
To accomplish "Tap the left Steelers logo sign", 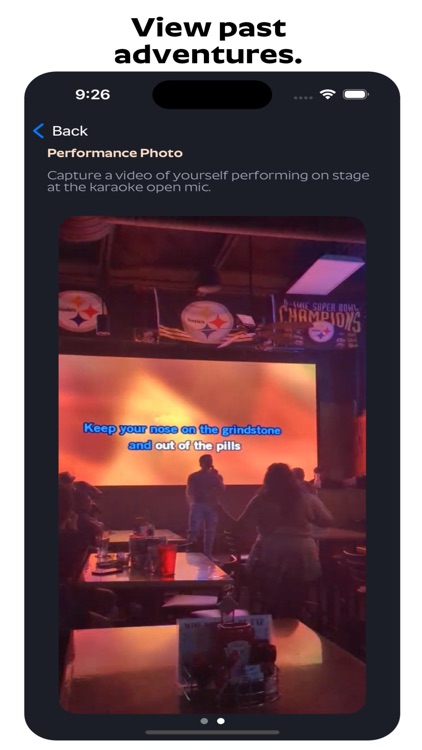I will pyautogui.click(x=80, y=311).
